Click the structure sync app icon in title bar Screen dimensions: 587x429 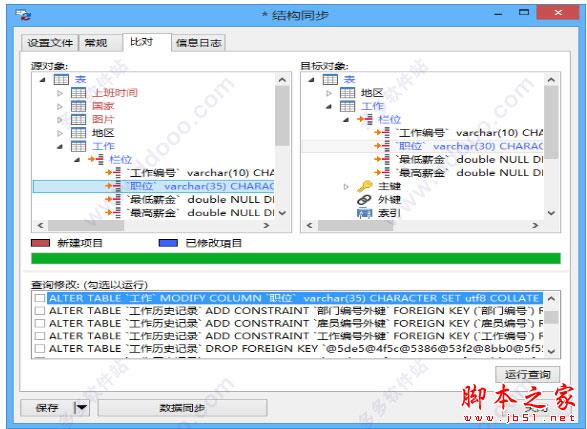click(23, 15)
